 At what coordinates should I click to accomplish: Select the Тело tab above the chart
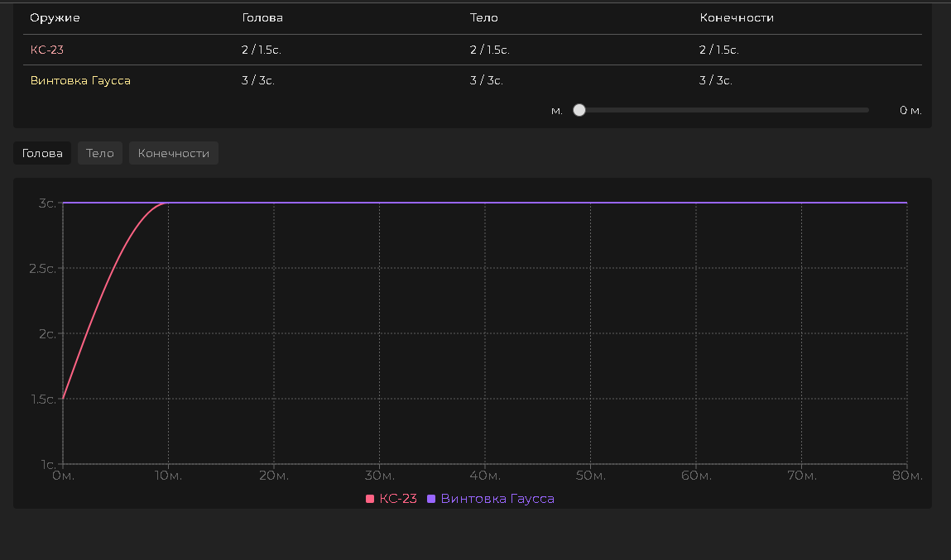(100, 153)
